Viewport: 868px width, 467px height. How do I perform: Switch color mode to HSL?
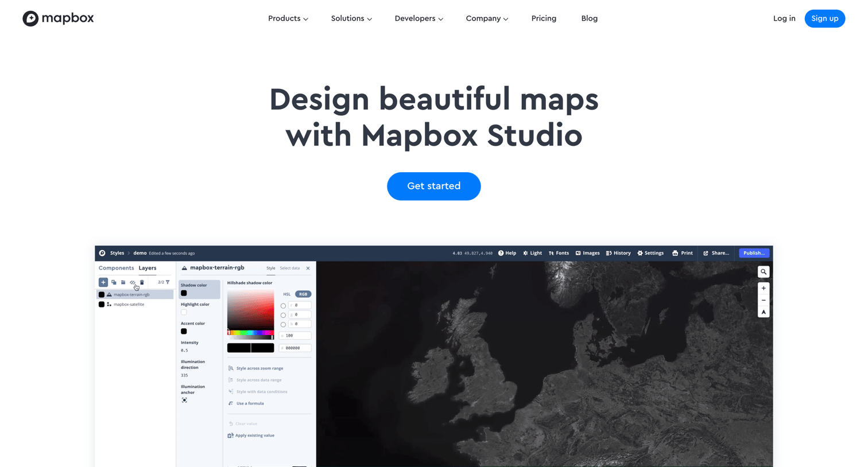coord(287,294)
